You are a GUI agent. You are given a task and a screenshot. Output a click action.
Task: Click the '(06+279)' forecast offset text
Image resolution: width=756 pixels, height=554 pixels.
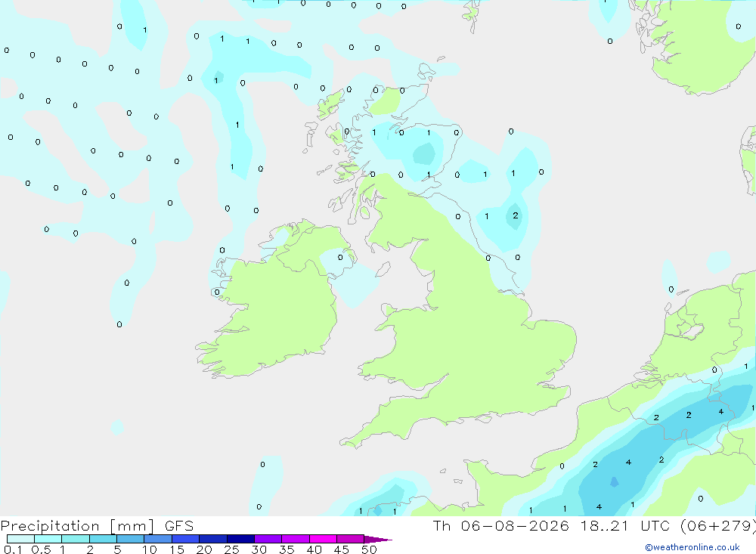[x=718, y=525]
